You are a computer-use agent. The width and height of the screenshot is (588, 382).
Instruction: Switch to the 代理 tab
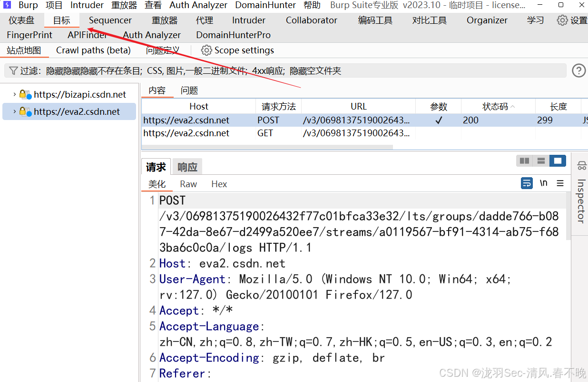pos(205,20)
